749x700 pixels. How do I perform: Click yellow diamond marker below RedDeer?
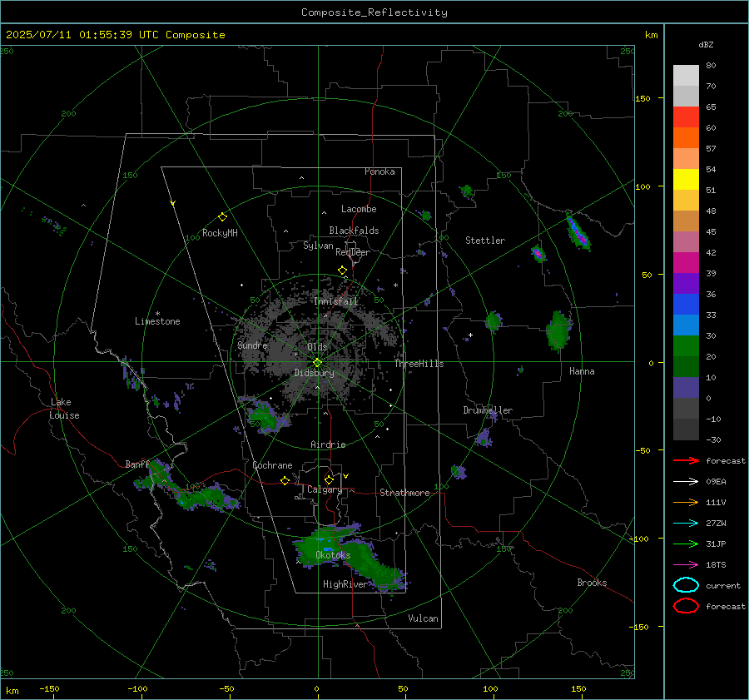click(342, 271)
